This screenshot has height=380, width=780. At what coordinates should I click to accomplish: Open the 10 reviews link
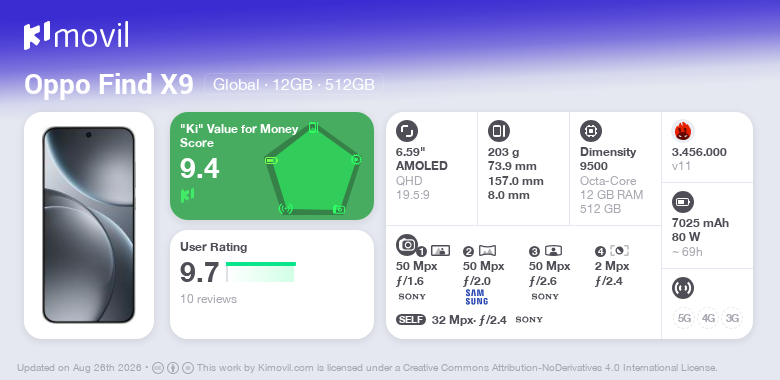208,299
